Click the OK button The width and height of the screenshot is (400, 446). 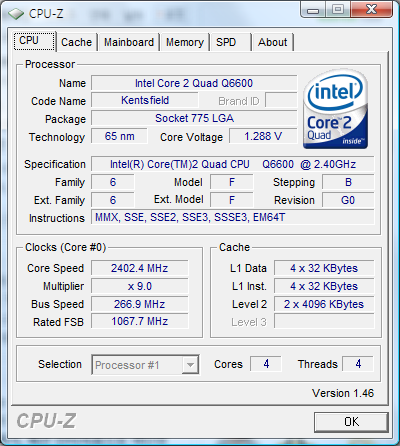coord(351,422)
